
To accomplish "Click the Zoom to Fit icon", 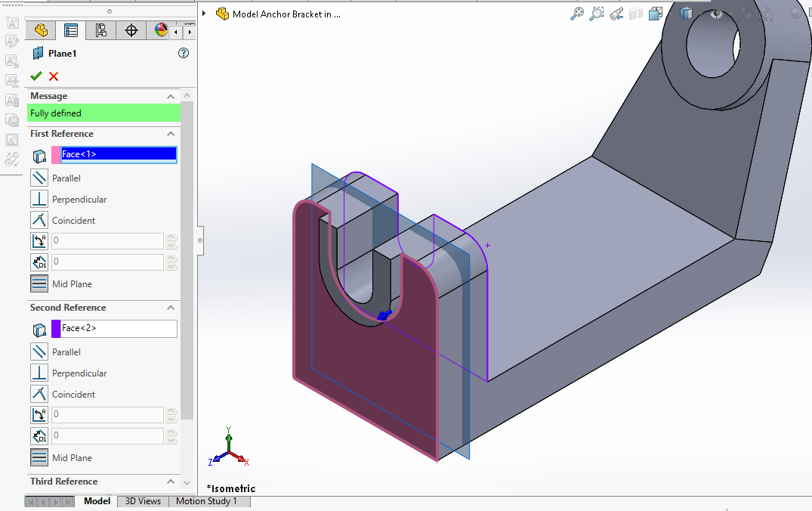I will click(577, 14).
